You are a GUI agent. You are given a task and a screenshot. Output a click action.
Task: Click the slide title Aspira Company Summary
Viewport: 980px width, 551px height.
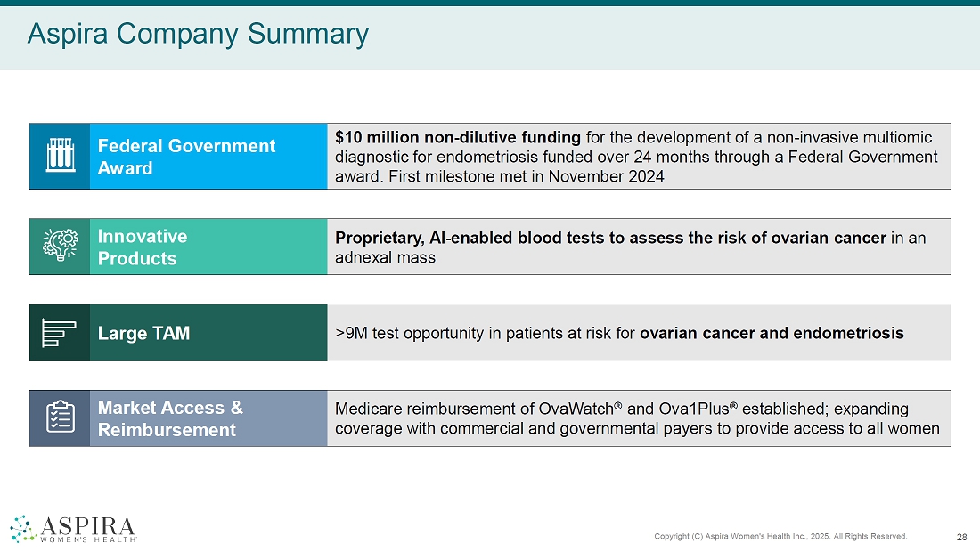[x=198, y=34]
